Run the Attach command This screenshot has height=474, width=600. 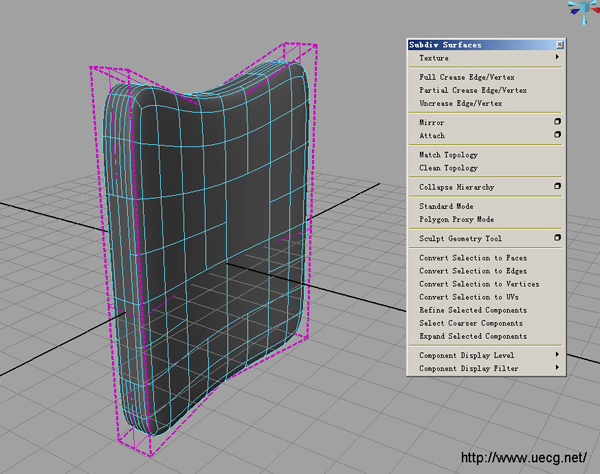pyautogui.click(x=432, y=135)
